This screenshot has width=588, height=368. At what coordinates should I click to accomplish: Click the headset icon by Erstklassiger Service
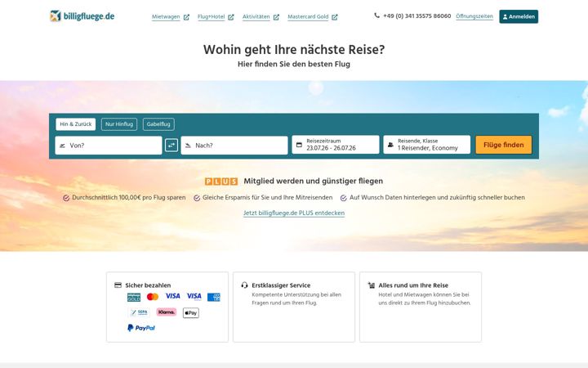(x=244, y=285)
